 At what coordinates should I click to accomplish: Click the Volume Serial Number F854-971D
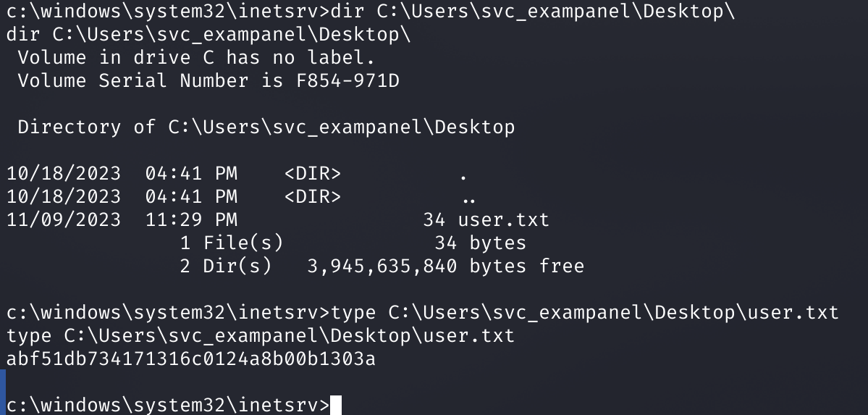[347, 81]
